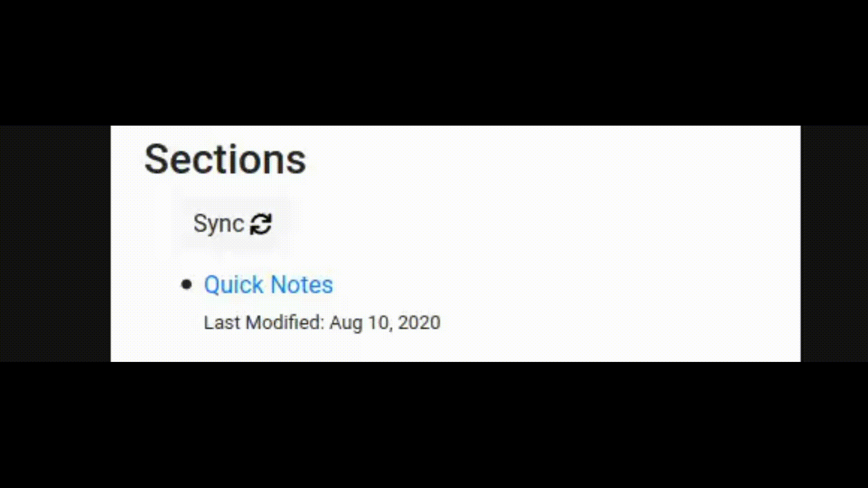This screenshot has width=868, height=488.
Task: Click the word "Quick" in the link
Action: pyautogui.click(x=233, y=285)
